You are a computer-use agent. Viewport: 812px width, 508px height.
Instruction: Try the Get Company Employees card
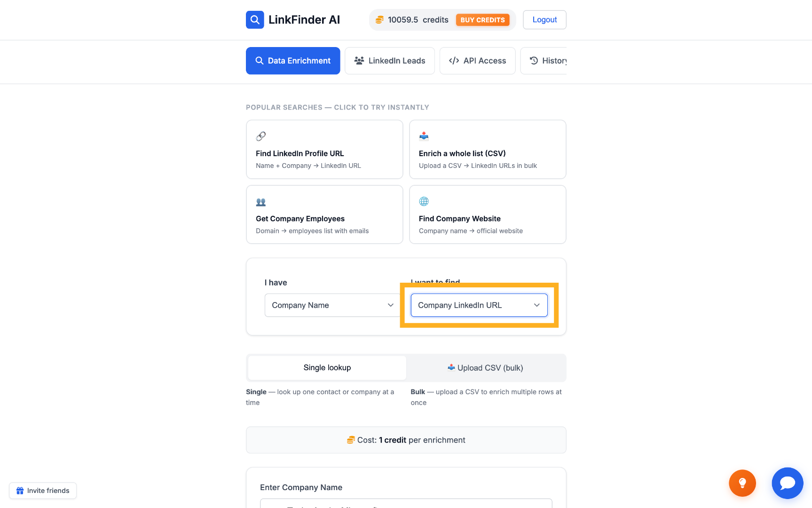coord(324,214)
